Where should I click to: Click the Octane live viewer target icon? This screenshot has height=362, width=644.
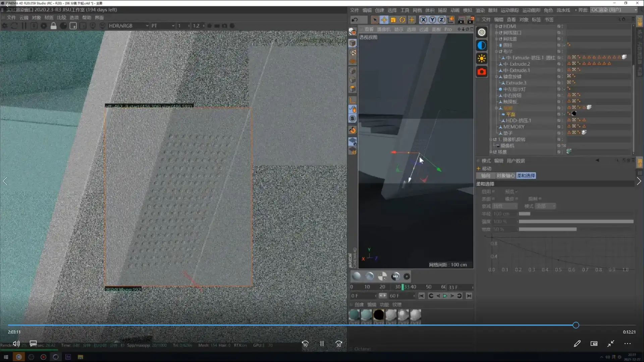pyautogui.click(x=482, y=32)
